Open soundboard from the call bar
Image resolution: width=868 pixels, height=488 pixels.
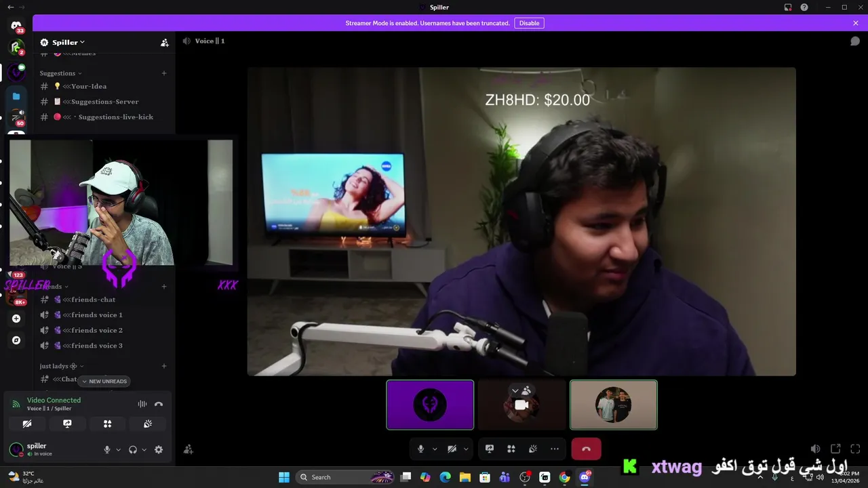coord(533,449)
